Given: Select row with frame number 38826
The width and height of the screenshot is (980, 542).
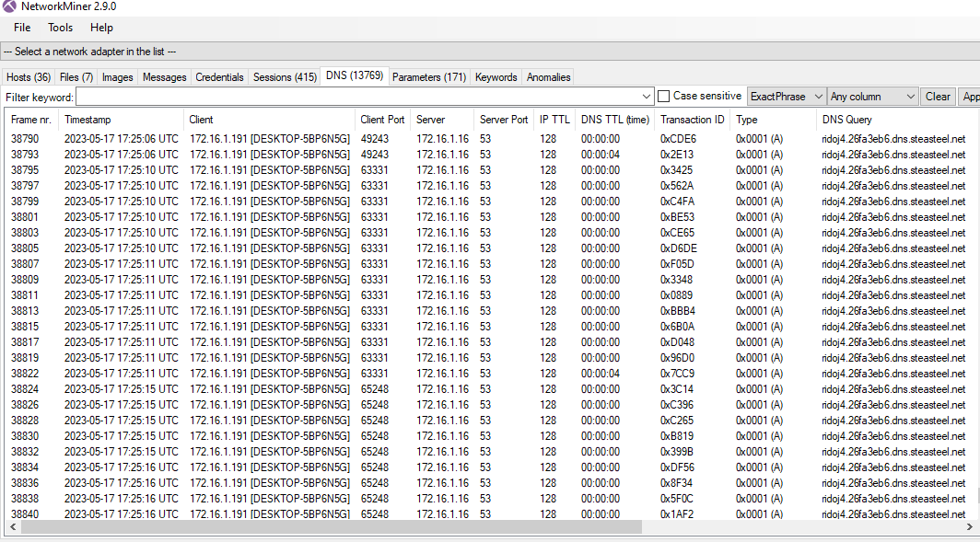Looking at the screenshot, I should (490, 405).
